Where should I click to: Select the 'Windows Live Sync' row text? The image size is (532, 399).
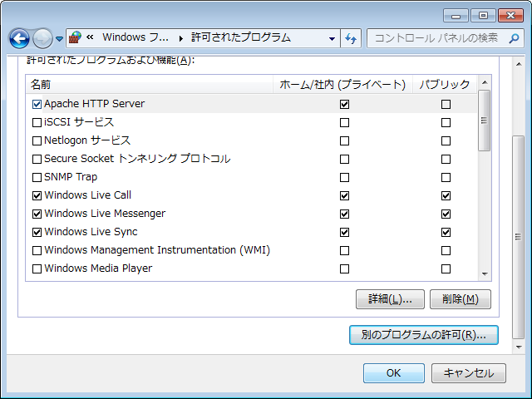91,232
